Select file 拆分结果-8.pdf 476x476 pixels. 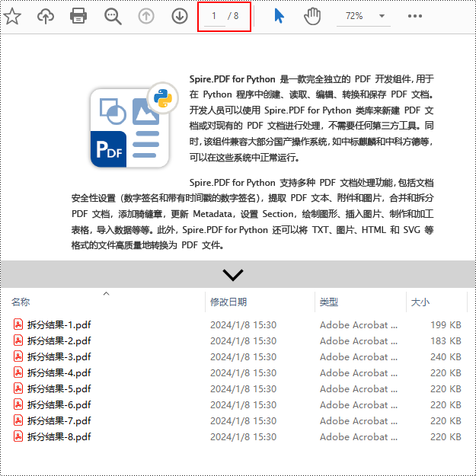[59, 437]
